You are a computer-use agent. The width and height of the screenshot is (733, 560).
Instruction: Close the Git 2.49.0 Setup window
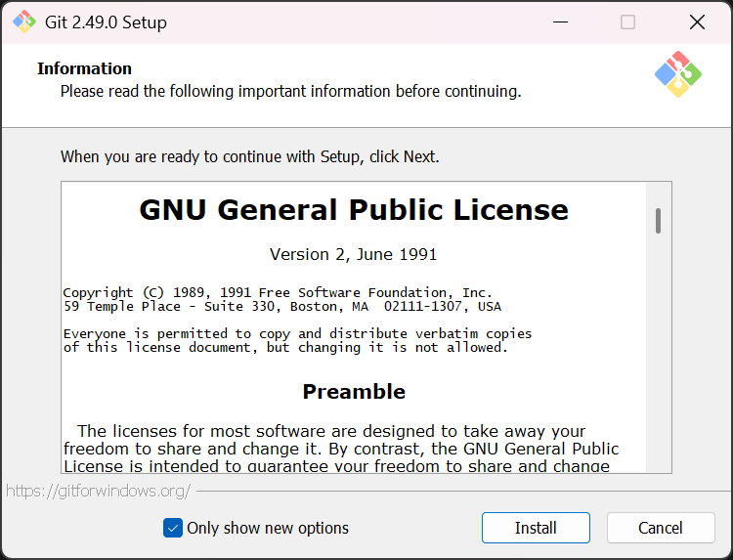tap(697, 22)
